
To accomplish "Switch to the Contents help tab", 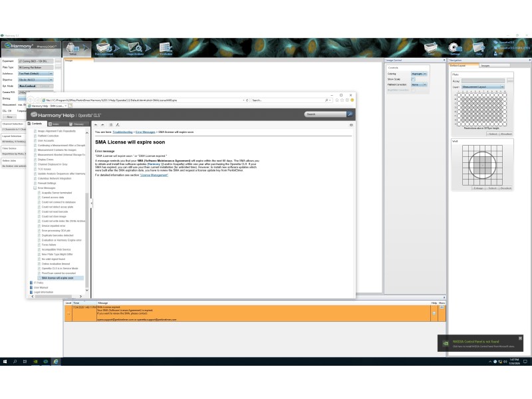I will tap(35, 124).
